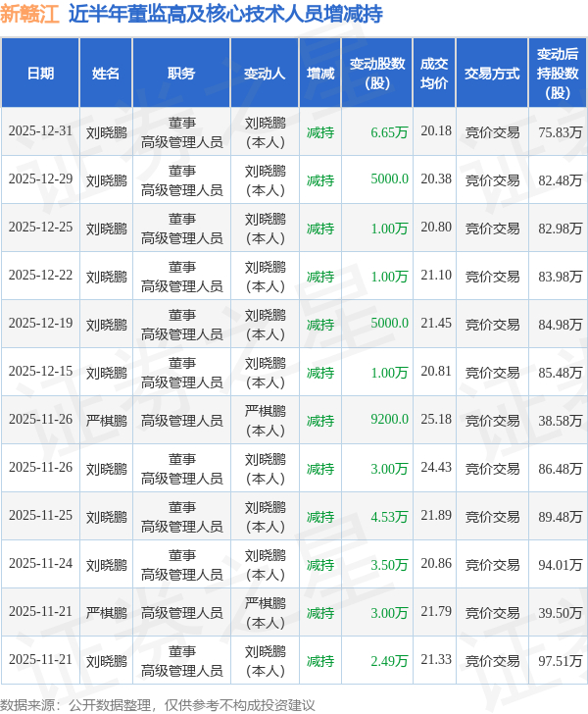
Task: Click the average price 25.18
Action: click(x=436, y=420)
